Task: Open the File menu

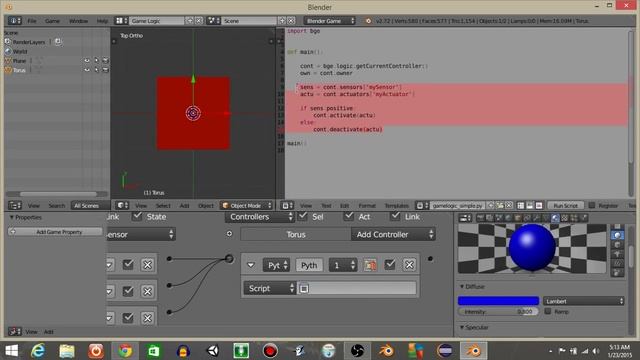Action: [x=32, y=20]
